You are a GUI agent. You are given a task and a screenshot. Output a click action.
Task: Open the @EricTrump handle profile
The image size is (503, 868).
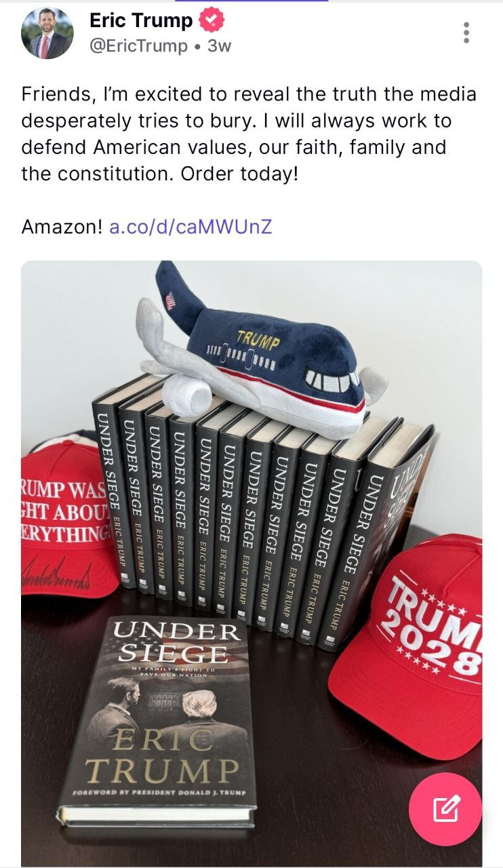tap(138, 46)
